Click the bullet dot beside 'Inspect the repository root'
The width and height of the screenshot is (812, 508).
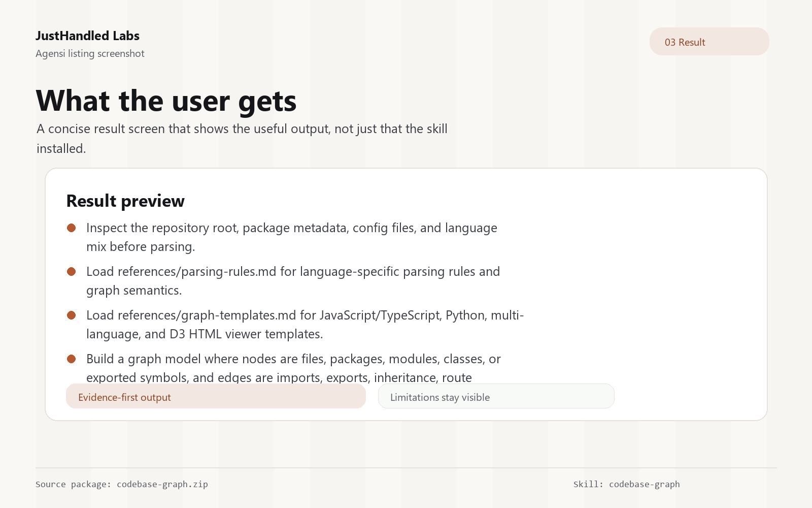[x=72, y=228]
